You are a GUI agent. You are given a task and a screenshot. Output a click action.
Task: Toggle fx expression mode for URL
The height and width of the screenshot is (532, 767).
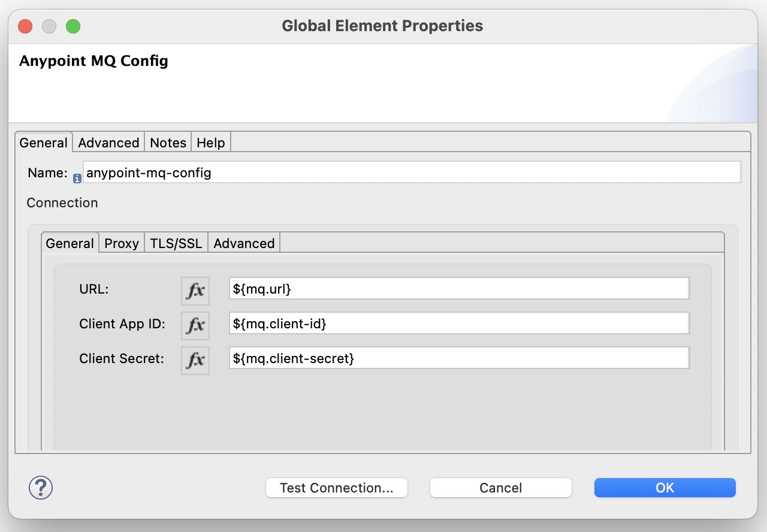195,291
